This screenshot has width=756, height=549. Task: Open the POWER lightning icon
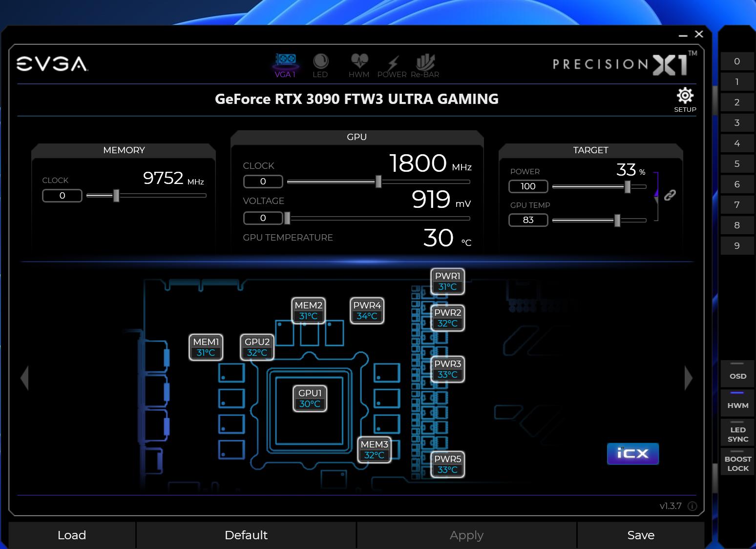(392, 65)
